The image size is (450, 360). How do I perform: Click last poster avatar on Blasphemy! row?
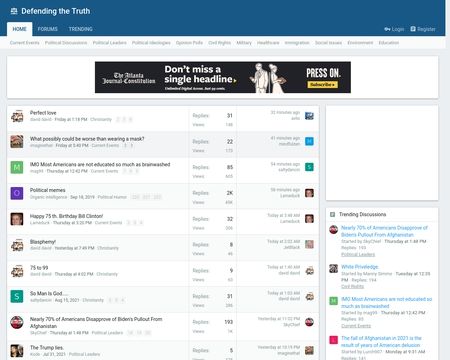click(309, 244)
